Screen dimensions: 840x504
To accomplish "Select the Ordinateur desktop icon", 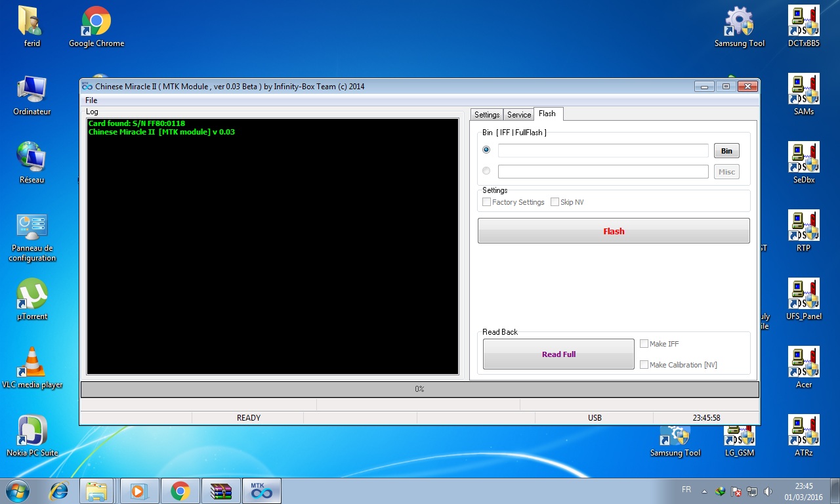I will (x=31, y=94).
